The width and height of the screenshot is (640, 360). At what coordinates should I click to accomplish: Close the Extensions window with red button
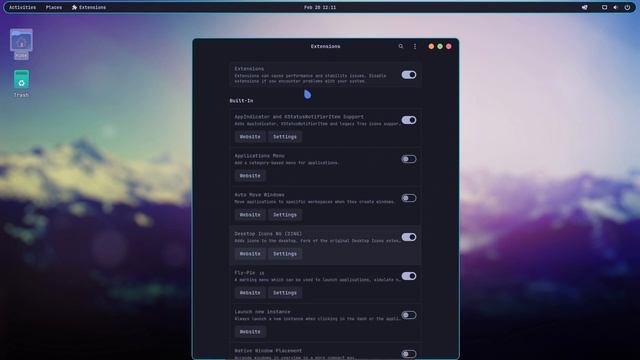click(x=449, y=47)
